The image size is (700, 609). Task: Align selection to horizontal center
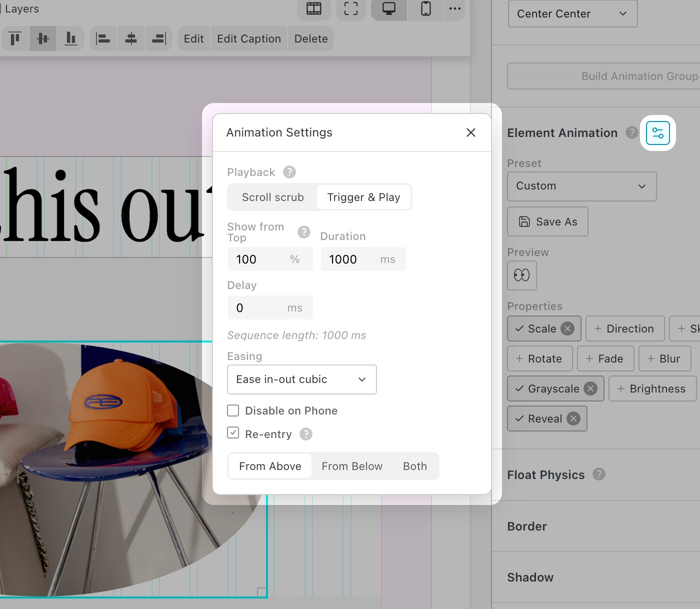131,38
